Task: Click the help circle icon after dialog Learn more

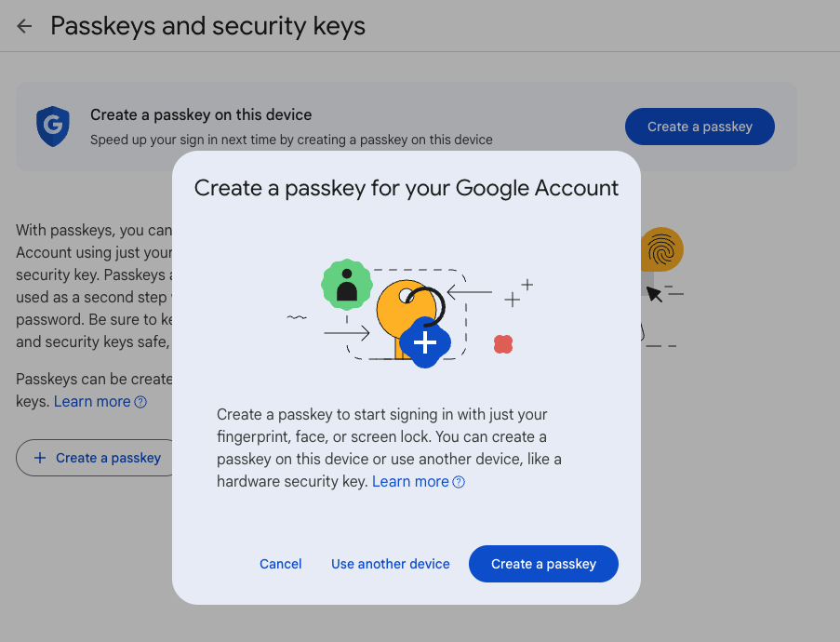Action: [459, 482]
